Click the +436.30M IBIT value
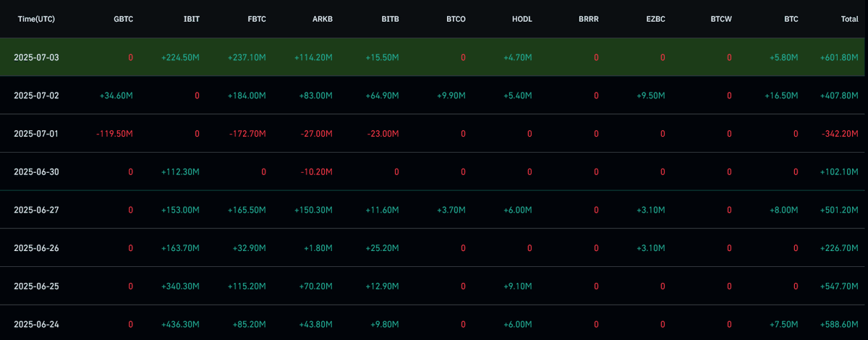 coord(180,324)
